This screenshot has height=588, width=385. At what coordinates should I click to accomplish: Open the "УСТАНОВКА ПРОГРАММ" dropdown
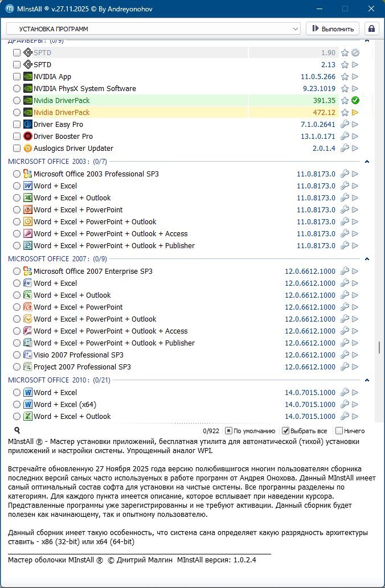pyautogui.click(x=153, y=28)
